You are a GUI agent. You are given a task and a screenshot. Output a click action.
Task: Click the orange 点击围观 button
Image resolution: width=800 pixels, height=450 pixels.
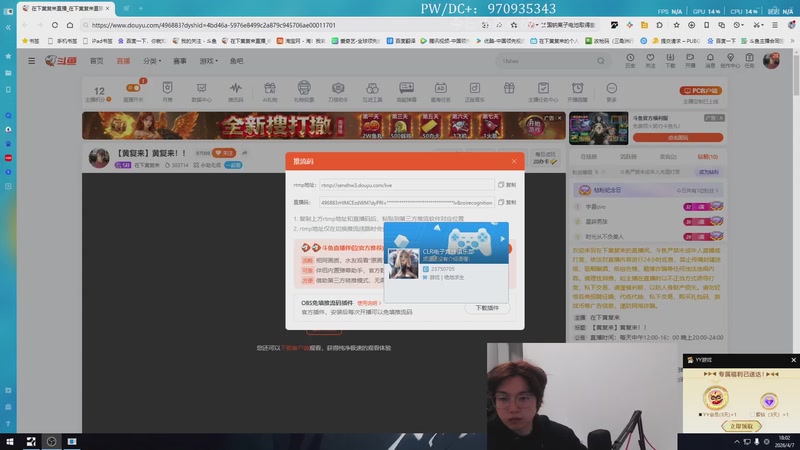(x=678, y=138)
